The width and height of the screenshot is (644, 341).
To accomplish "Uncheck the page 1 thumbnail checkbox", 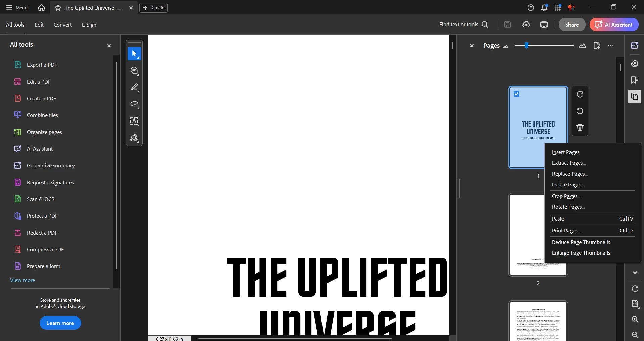I will pos(517,94).
